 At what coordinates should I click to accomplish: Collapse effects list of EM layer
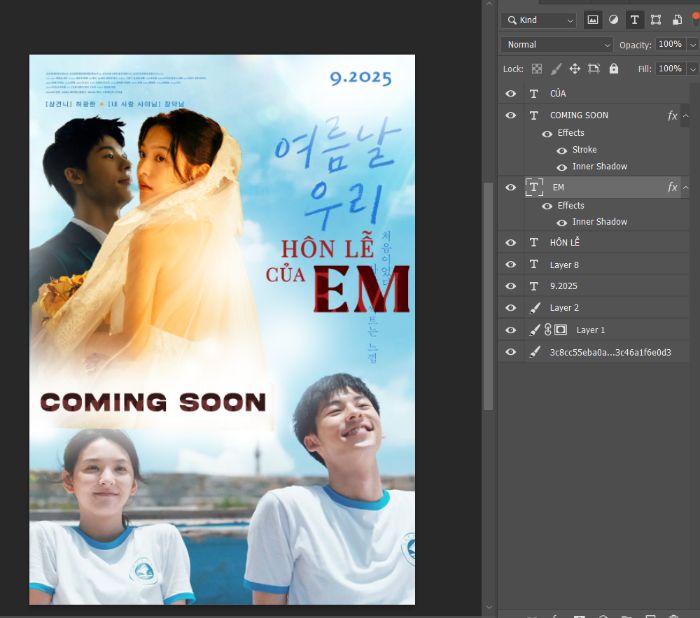[685, 187]
